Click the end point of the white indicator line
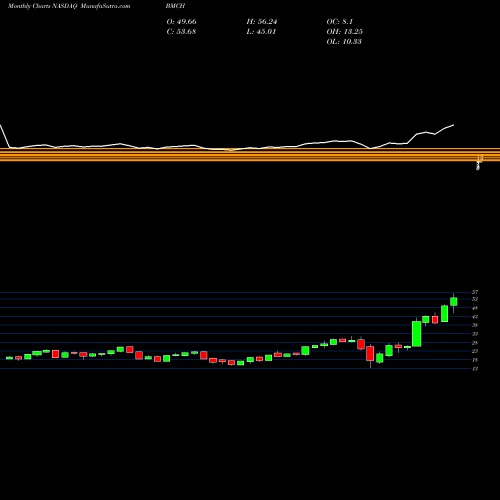This screenshot has height=500, width=500. point(454,125)
